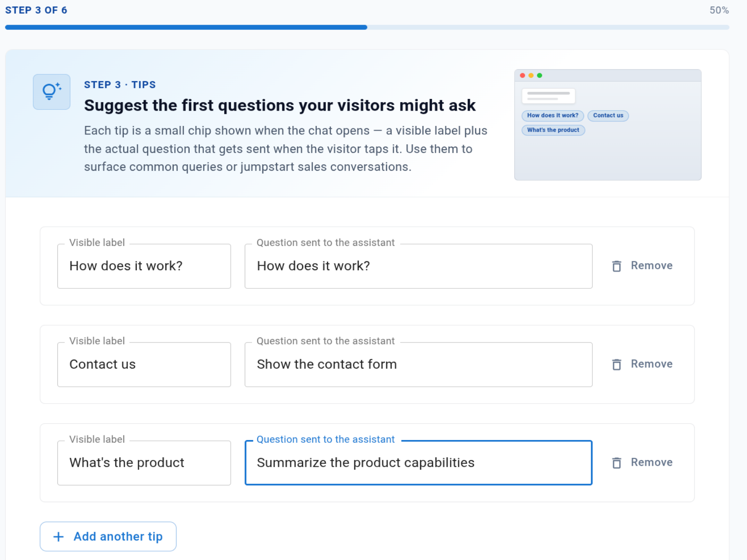Click 'STEP 3 OF 6' text

coord(36,10)
